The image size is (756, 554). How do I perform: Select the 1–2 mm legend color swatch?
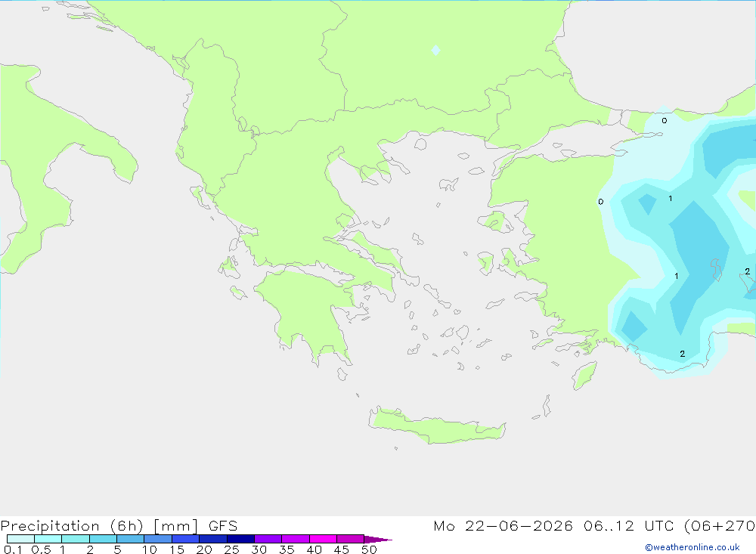[x=76, y=539]
